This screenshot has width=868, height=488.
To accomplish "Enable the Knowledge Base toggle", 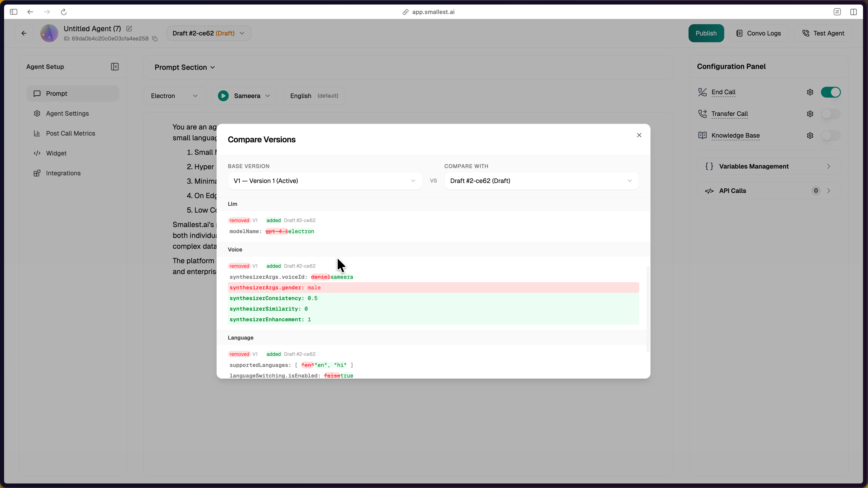I will pos(831,136).
